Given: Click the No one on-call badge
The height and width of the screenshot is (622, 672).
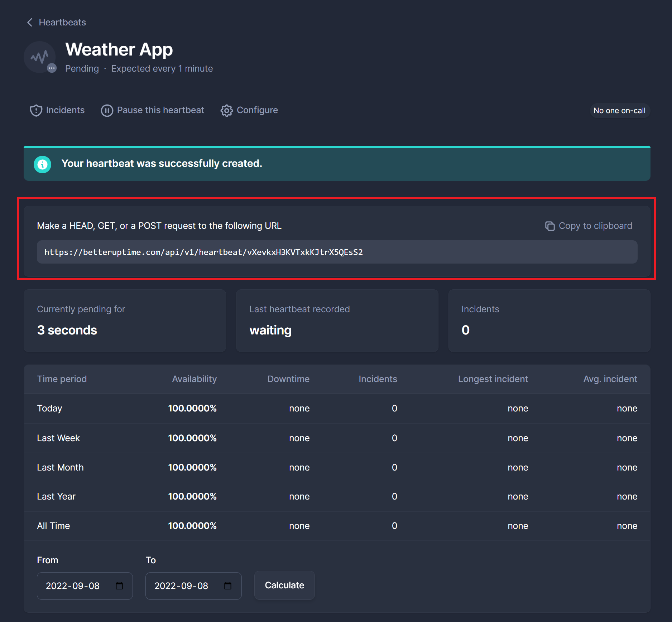Looking at the screenshot, I should [619, 111].
